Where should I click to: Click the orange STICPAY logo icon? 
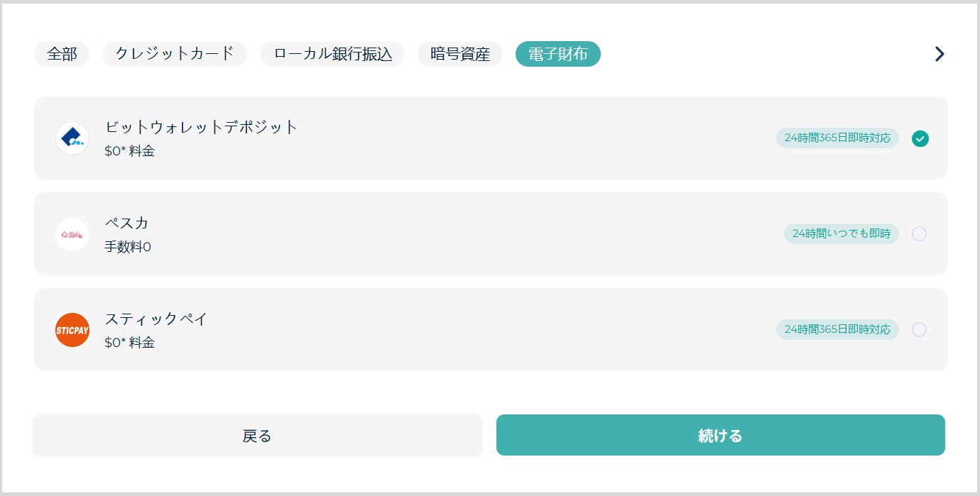pyautogui.click(x=72, y=330)
